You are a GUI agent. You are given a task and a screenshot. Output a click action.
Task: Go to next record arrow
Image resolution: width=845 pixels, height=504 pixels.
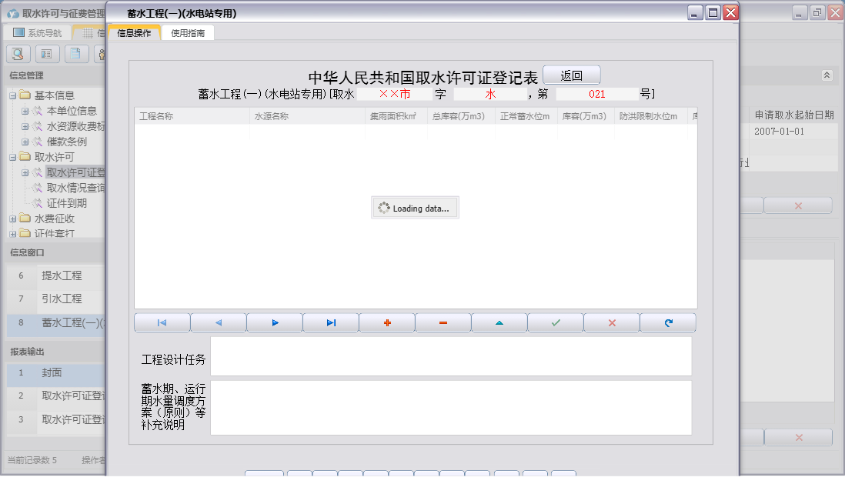275,323
